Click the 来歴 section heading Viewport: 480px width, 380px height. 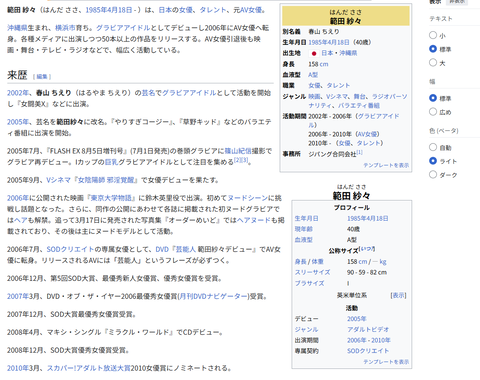(17, 75)
